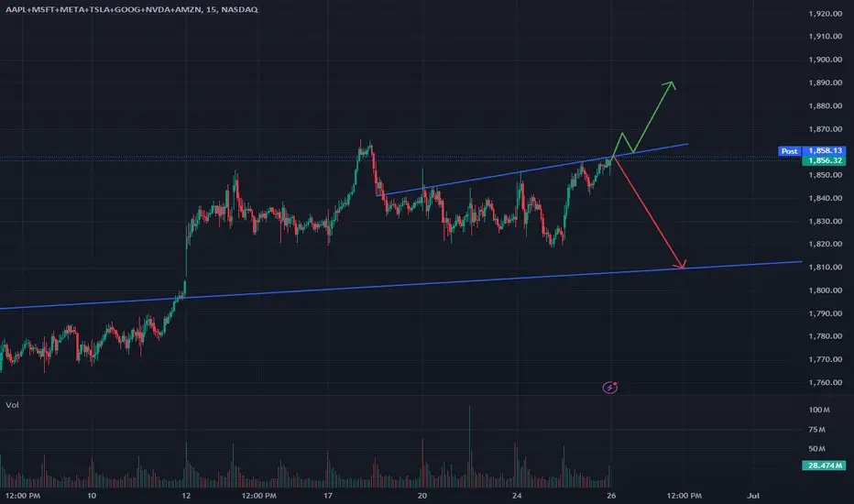Click the 1,780.00 price axis label

click(826, 336)
